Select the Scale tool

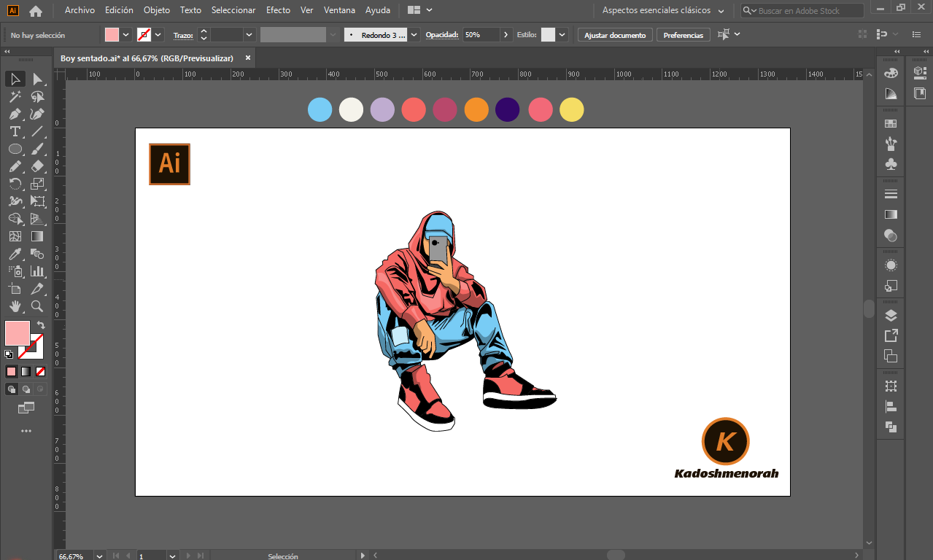tap(37, 184)
